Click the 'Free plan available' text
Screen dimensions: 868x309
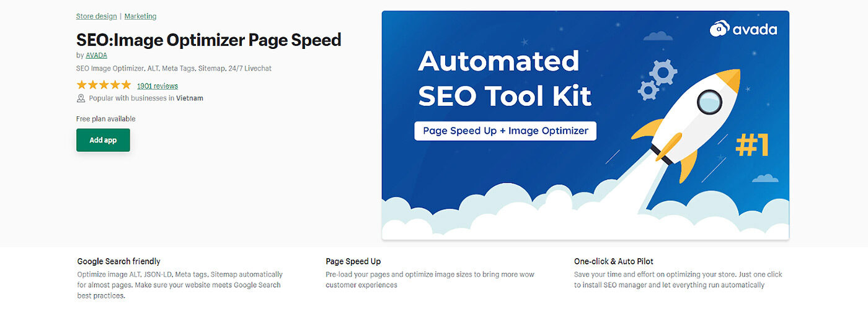click(x=106, y=119)
